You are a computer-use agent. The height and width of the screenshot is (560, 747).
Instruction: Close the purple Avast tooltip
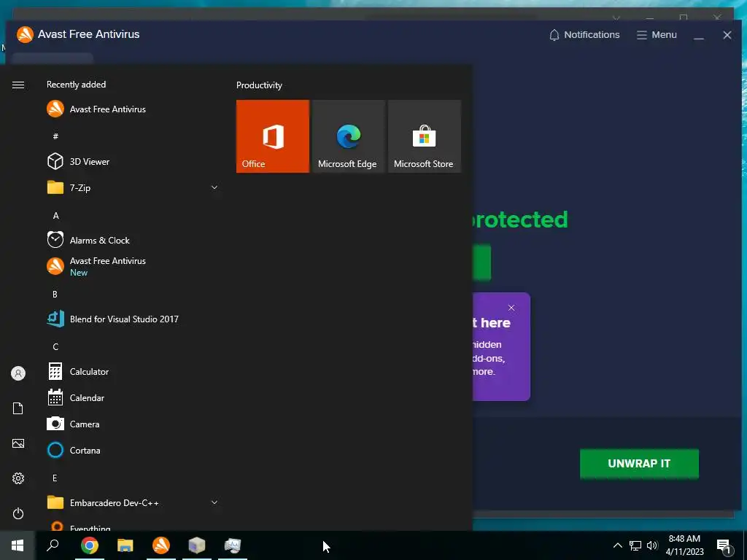click(511, 308)
